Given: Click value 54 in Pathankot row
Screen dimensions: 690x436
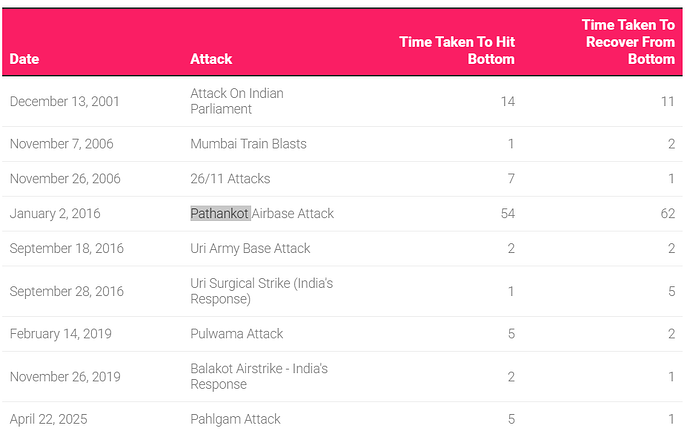Looking at the screenshot, I should [507, 213].
